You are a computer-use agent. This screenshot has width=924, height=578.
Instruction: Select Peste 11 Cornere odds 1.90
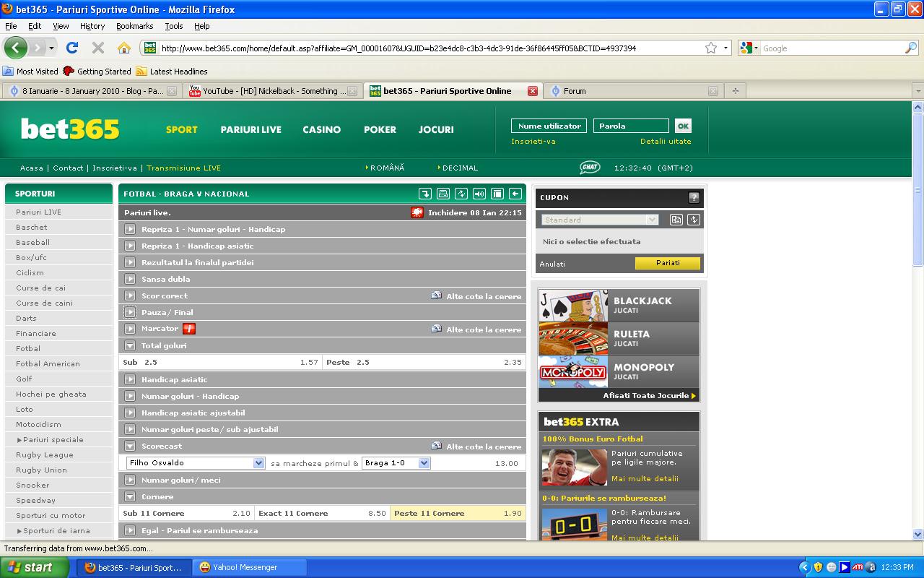coord(458,513)
